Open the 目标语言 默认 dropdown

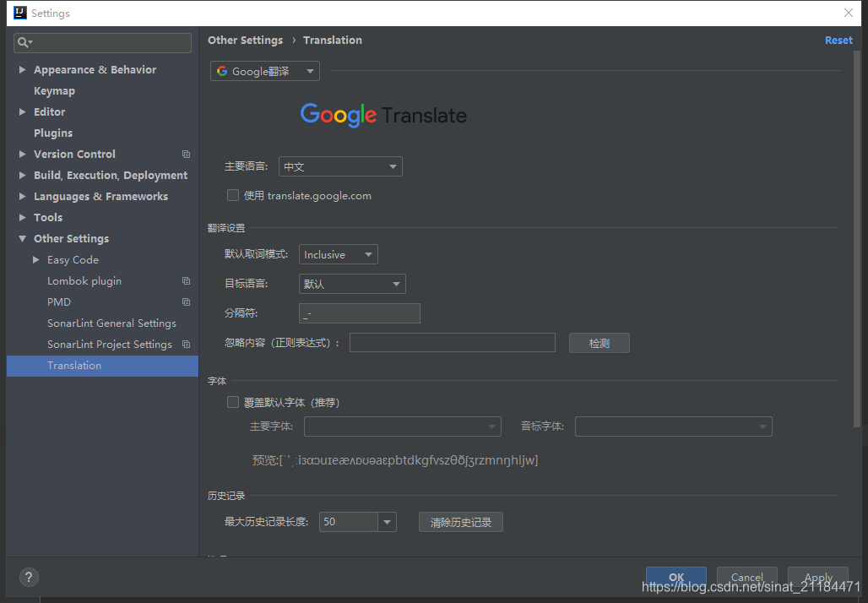(x=352, y=284)
